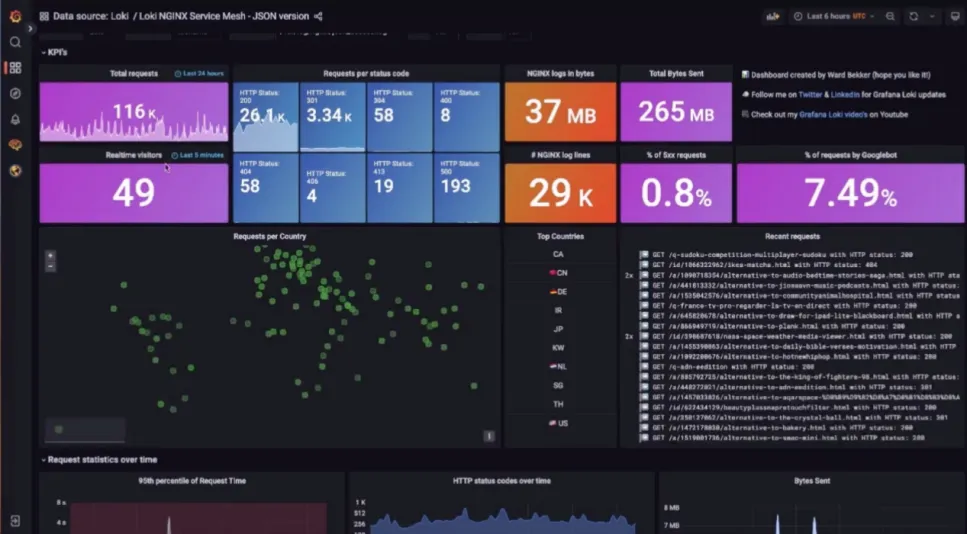Open the Twitter link
The image size is (967, 534).
(810, 95)
